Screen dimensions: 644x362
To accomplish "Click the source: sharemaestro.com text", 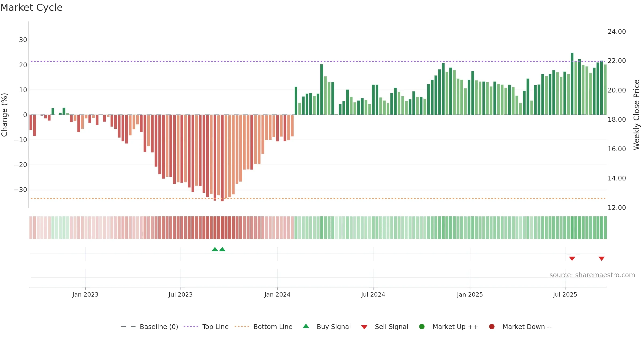I will click(592, 275).
